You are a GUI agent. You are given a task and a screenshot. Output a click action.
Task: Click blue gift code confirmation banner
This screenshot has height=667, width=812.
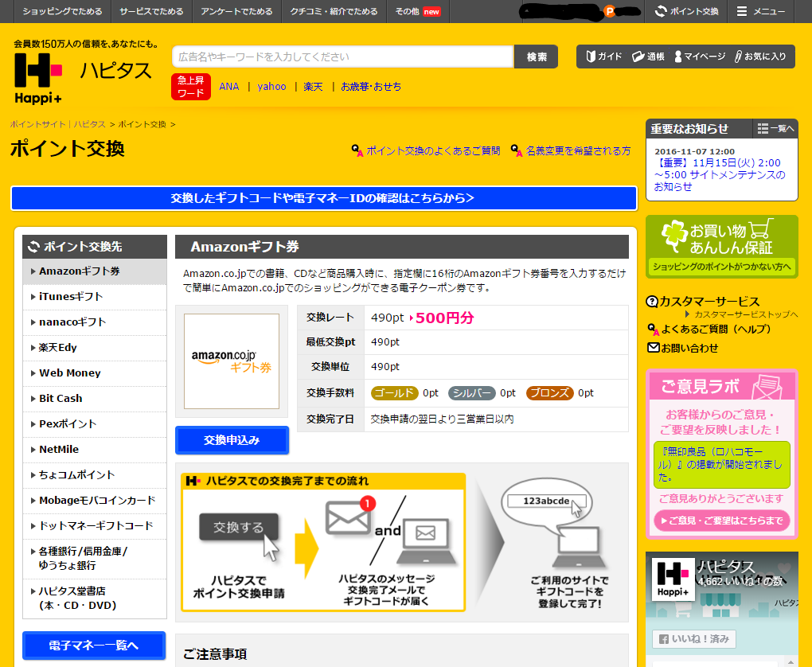pos(324,198)
